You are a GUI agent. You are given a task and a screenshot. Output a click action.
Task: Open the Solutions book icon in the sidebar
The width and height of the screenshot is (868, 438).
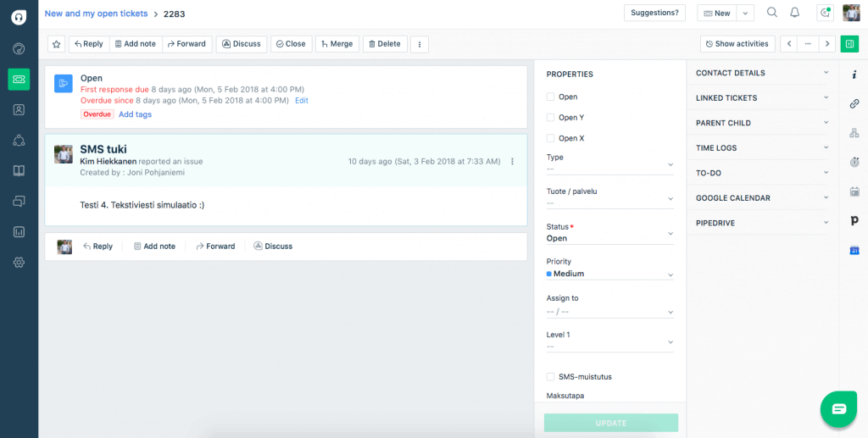coord(19,171)
